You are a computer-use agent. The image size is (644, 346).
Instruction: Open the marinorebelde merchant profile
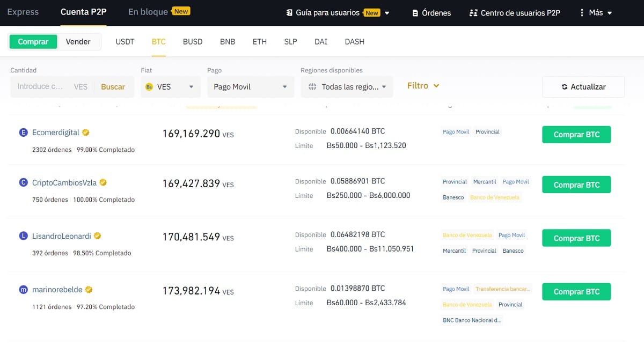57,290
